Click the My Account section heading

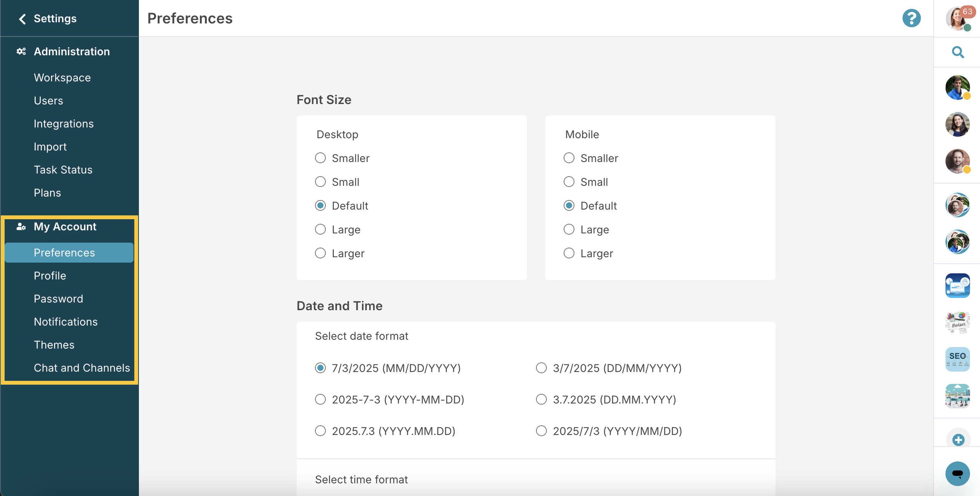pyautogui.click(x=65, y=227)
